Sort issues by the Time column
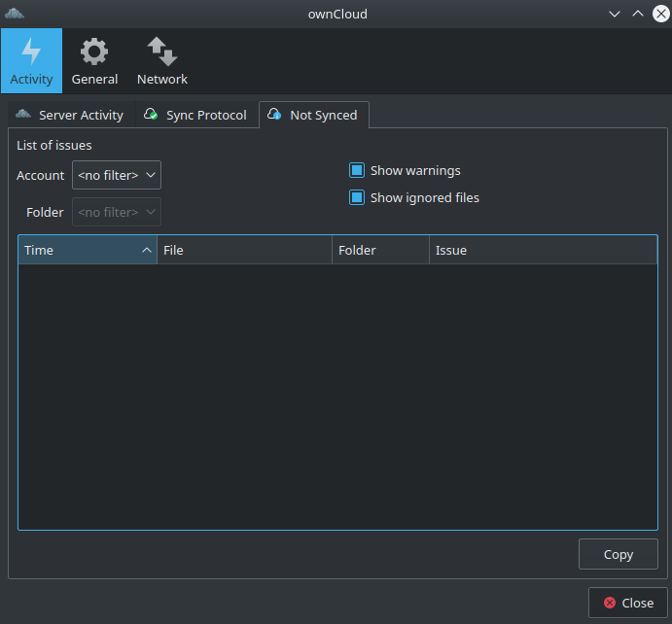The image size is (672, 624). tap(88, 250)
